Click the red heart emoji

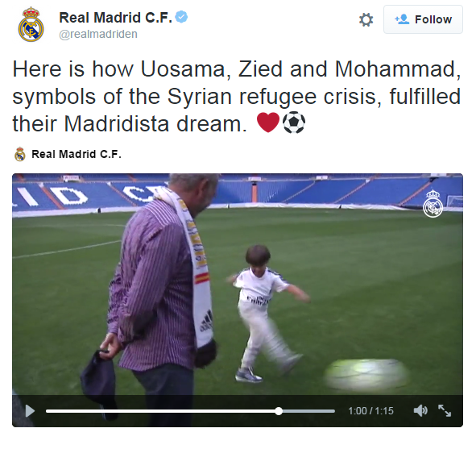[x=268, y=122]
